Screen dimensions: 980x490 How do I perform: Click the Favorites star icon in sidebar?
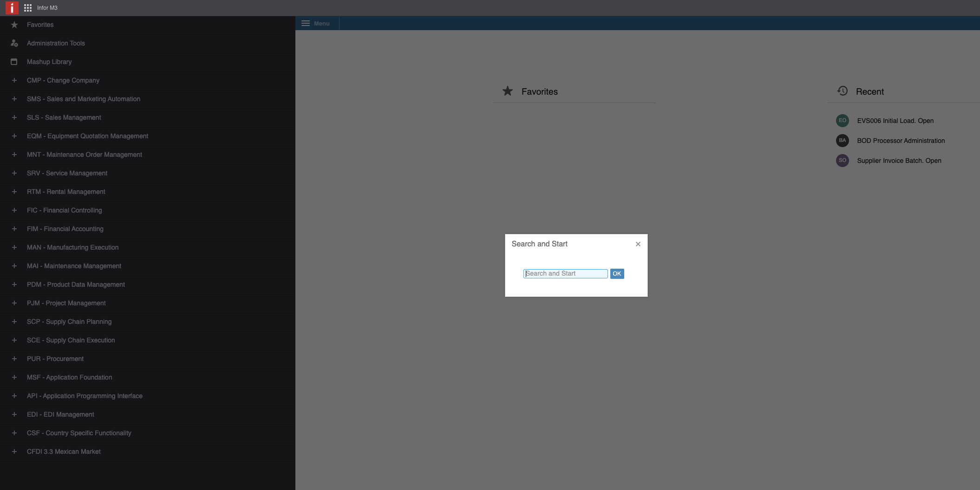[x=14, y=25]
